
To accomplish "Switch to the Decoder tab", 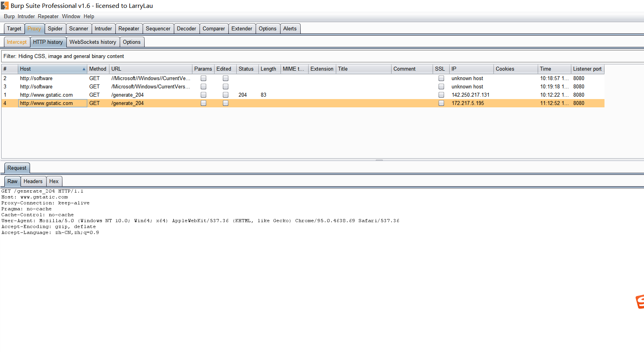I will click(186, 28).
